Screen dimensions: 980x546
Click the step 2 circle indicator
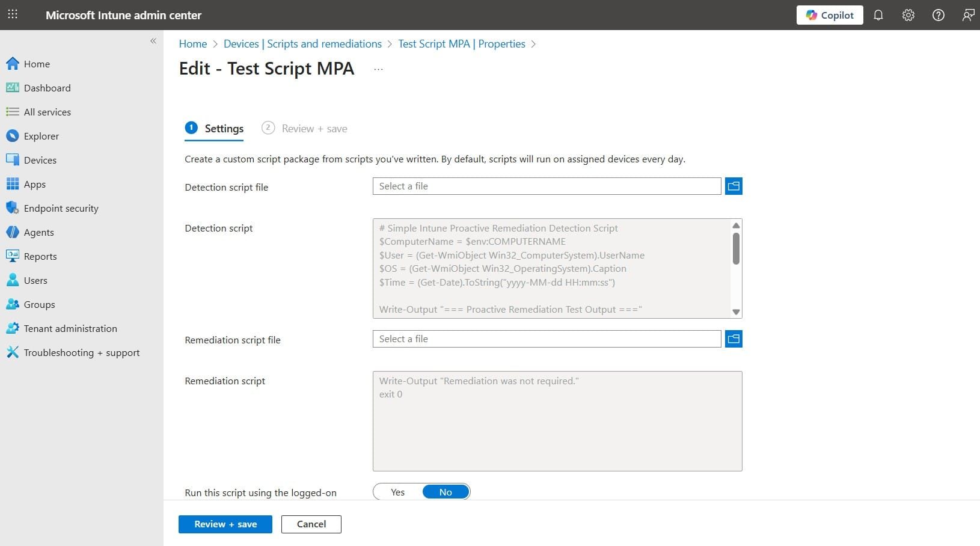268,127
